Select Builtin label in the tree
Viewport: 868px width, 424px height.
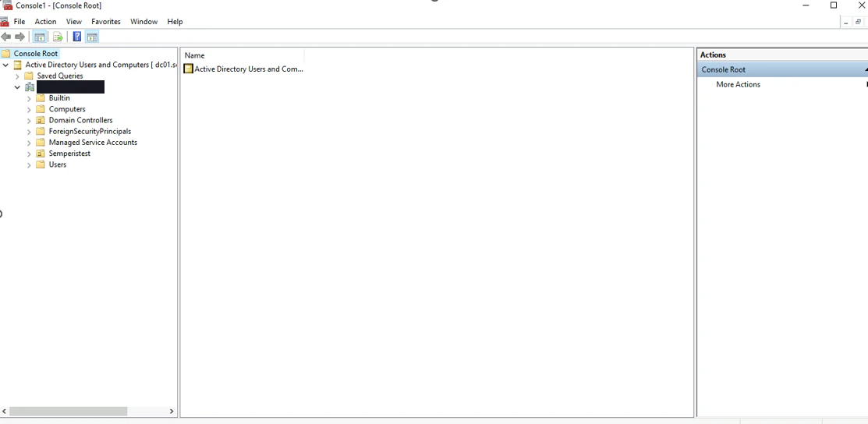click(x=59, y=98)
